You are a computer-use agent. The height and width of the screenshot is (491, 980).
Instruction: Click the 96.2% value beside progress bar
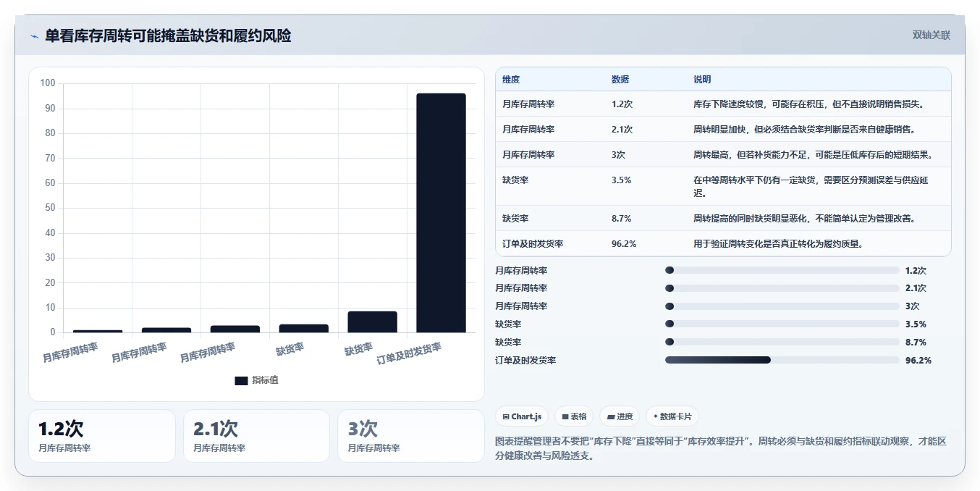pos(918,360)
